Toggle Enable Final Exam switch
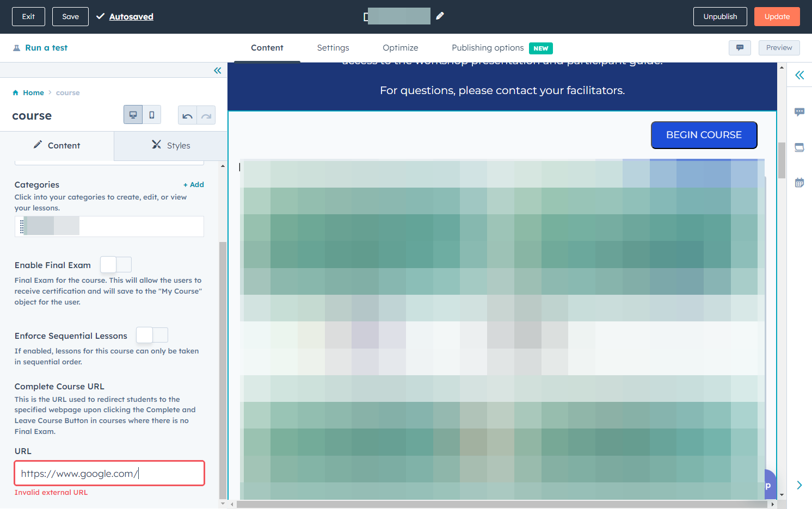Image resolution: width=812 pixels, height=509 pixels. 116,265
